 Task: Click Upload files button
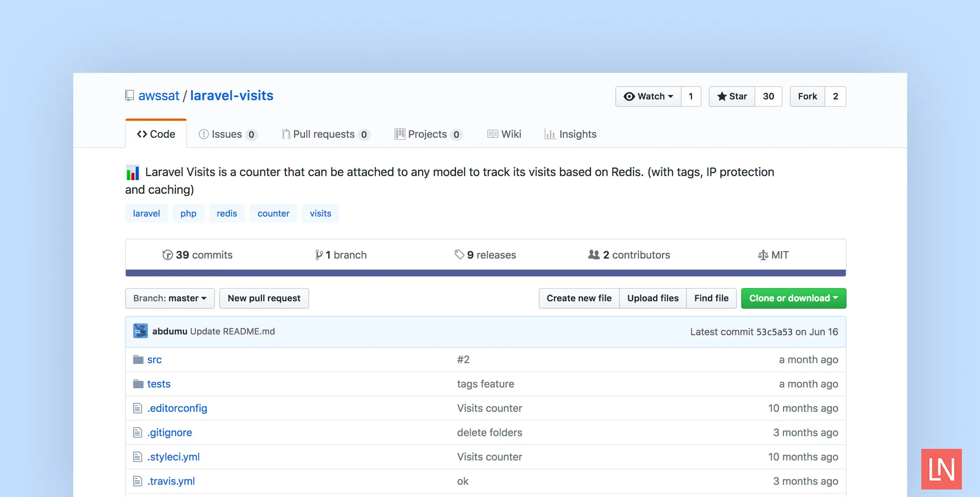coord(653,298)
